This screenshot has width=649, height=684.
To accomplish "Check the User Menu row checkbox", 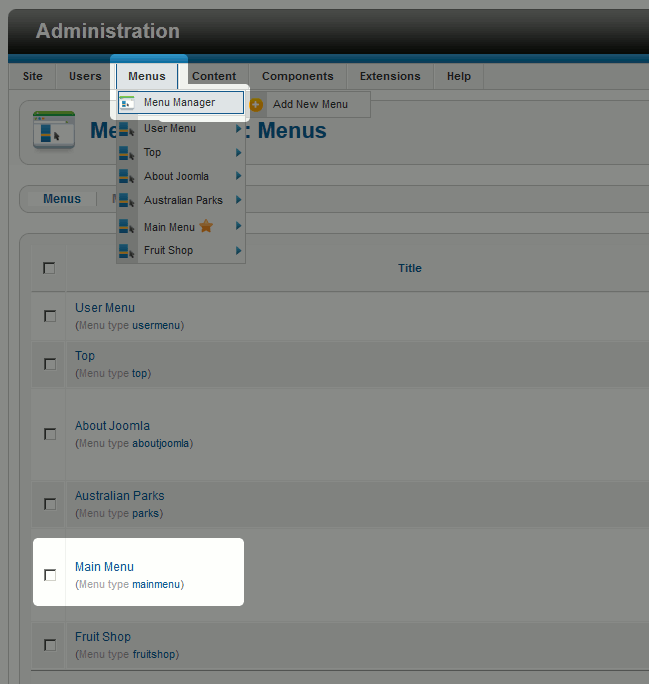I will [50, 316].
